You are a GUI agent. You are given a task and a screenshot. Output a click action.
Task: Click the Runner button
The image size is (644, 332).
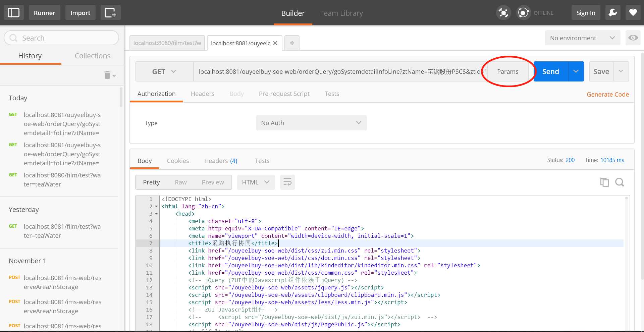44,13
